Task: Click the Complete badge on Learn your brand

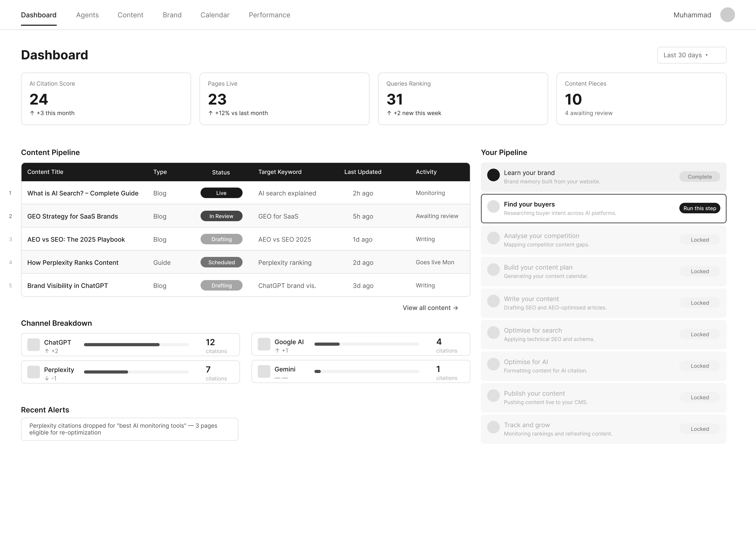Action: [699, 177]
